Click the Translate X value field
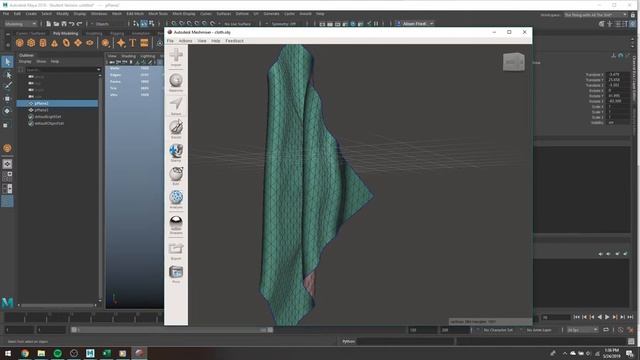 tap(618, 75)
